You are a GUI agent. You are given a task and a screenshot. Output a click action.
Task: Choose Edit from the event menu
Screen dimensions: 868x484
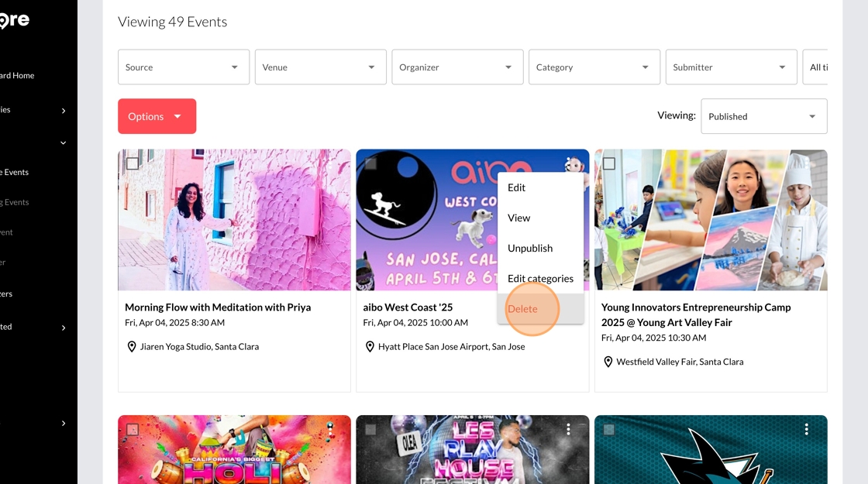tap(540, 187)
